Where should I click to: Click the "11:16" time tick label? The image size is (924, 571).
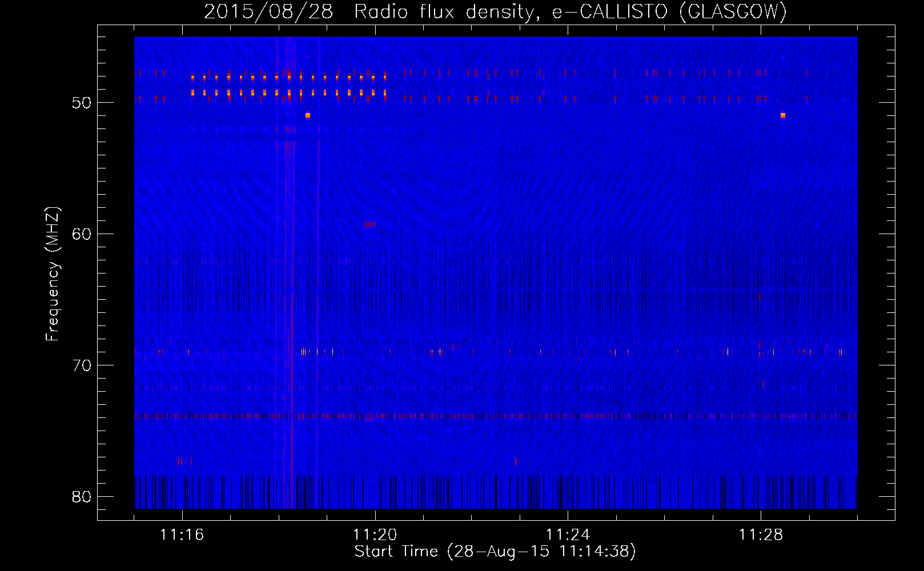tap(182, 534)
